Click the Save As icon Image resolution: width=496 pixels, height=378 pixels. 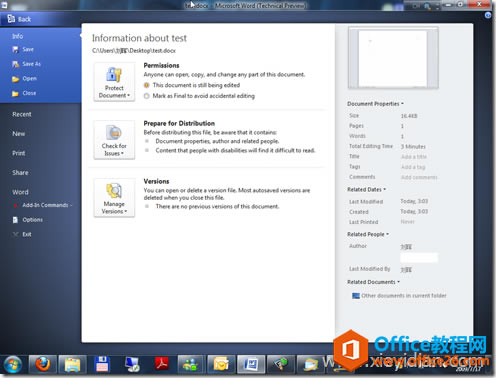15,64
